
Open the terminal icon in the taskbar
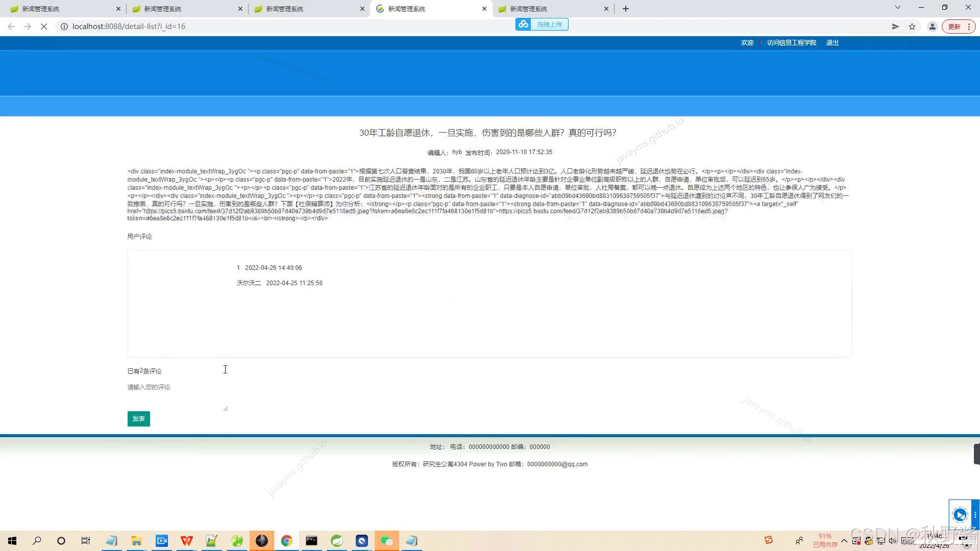(311, 541)
